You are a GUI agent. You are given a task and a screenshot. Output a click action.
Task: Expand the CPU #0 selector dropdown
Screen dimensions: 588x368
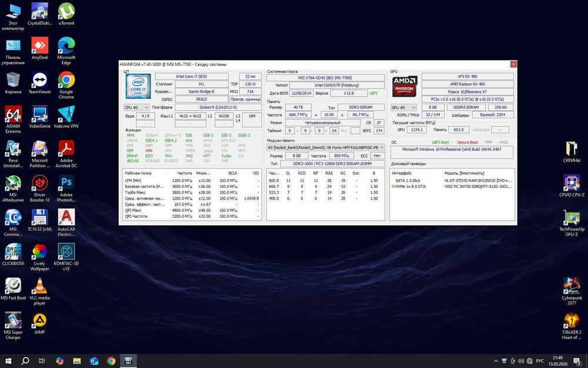pyautogui.click(x=136, y=107)
